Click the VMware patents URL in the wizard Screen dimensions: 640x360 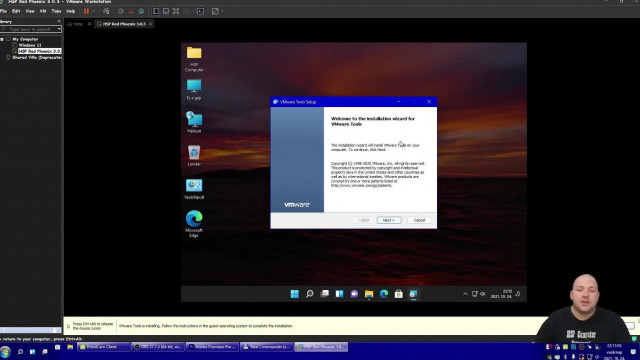pos(361,186)
